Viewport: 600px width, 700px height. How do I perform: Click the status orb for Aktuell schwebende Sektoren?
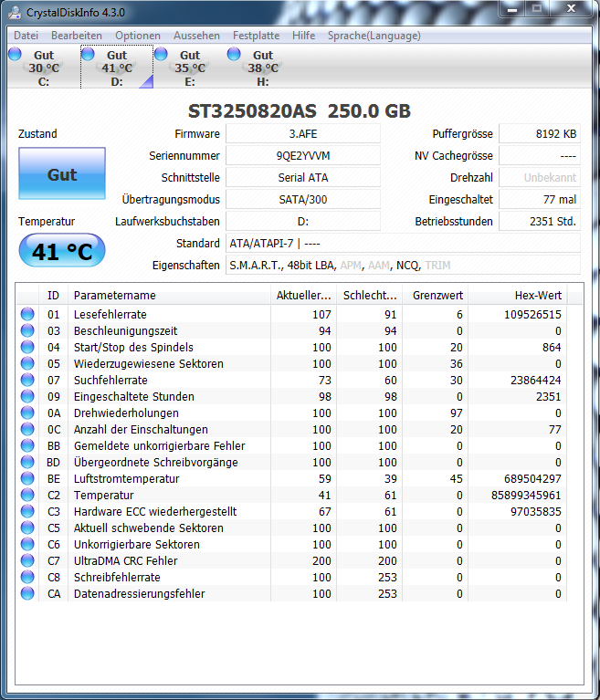tap(27, 528)
